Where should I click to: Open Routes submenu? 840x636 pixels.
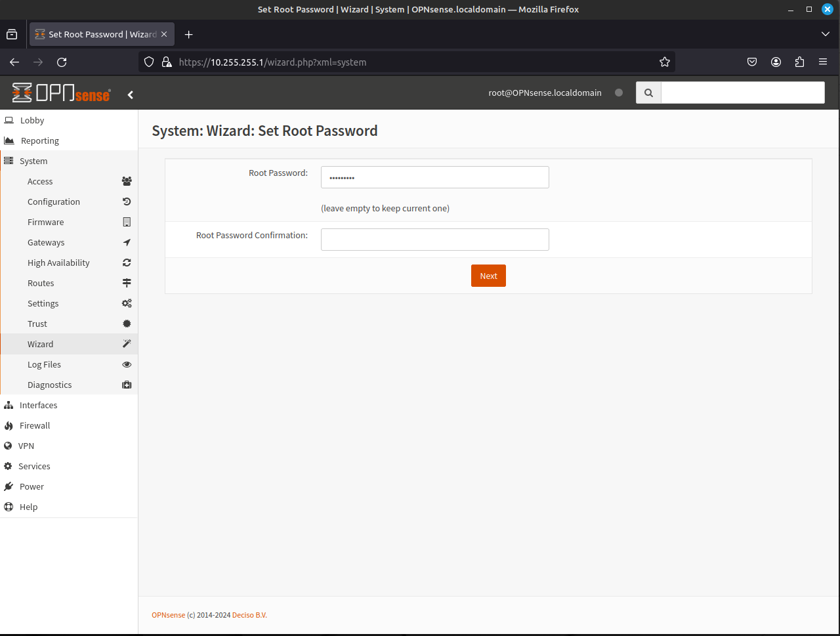(x=69, y=283)
